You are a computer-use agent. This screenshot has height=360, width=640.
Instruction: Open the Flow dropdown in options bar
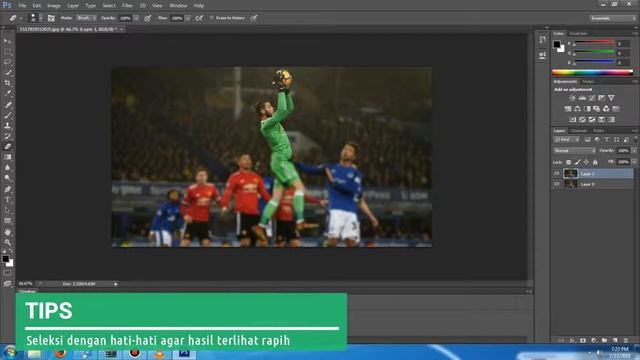[x=187, y=18]
